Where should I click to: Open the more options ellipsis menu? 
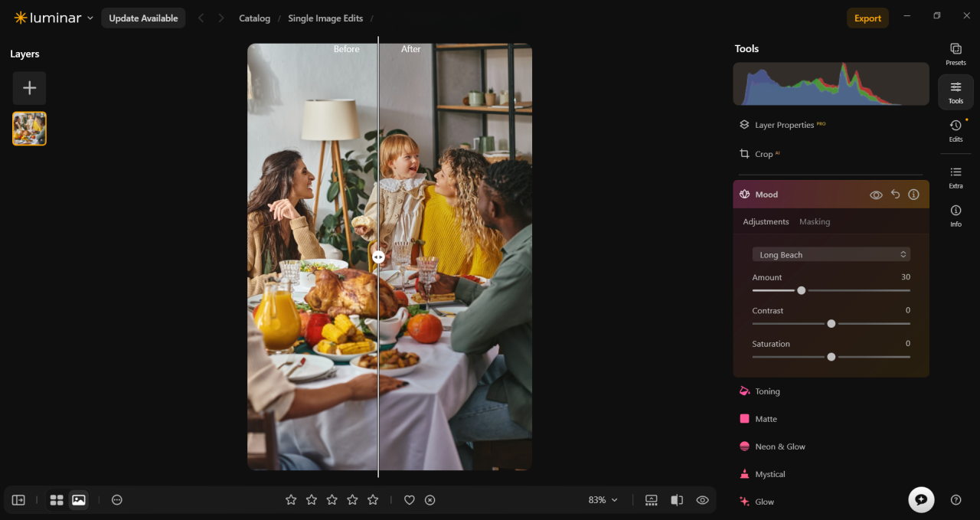point(116,500)
